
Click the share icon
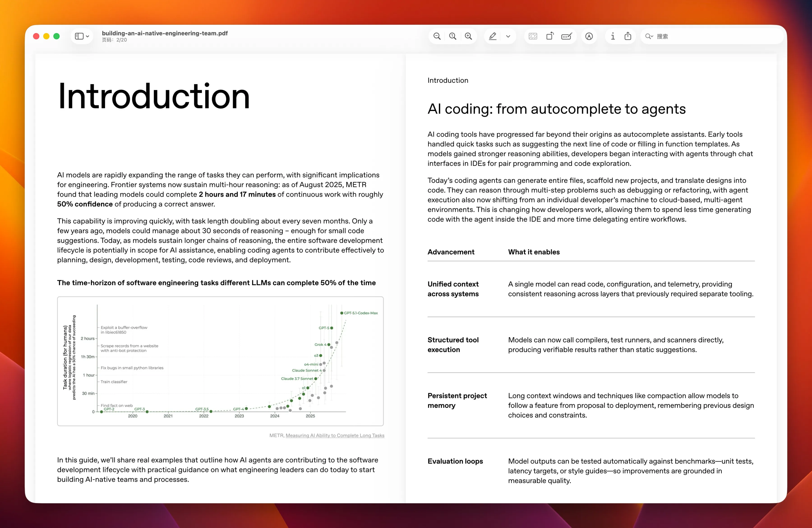pyautogui.click(x=628, y=36)
